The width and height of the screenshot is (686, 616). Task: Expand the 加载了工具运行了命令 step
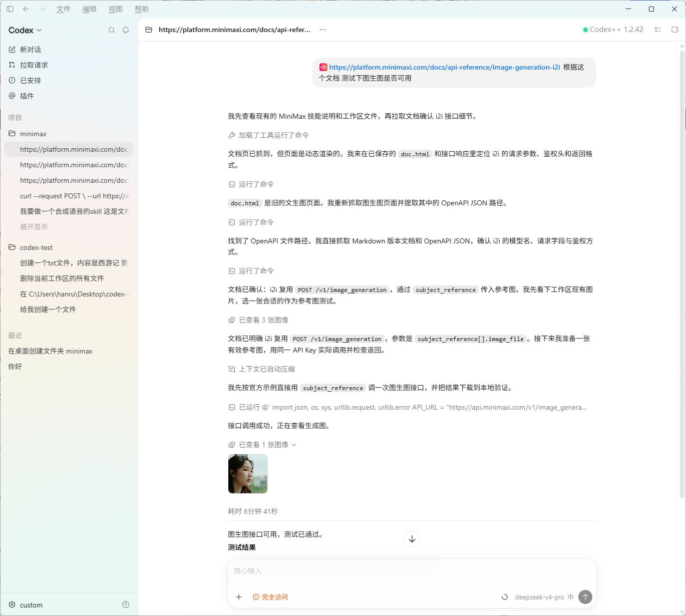point(268,135)
